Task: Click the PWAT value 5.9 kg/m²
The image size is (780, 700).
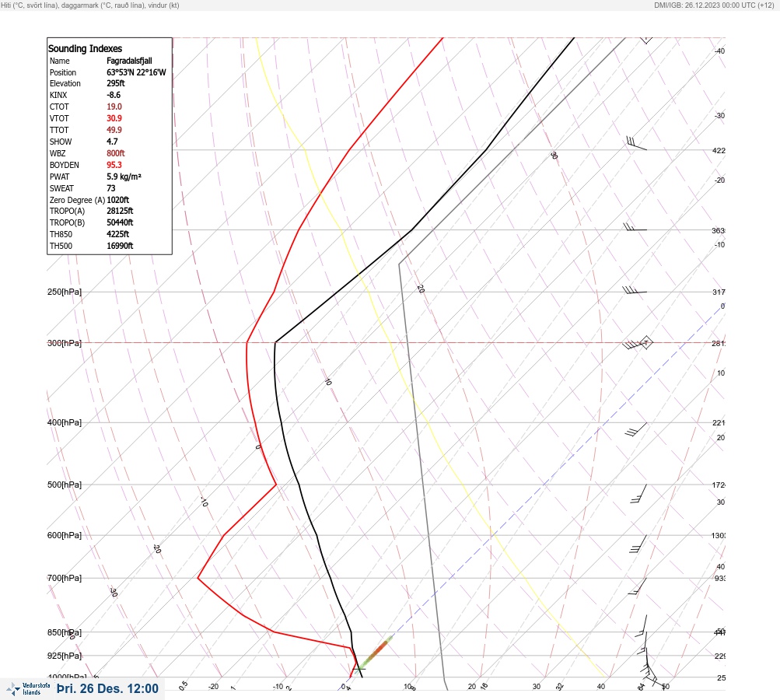Action: (x=124, y=177)
